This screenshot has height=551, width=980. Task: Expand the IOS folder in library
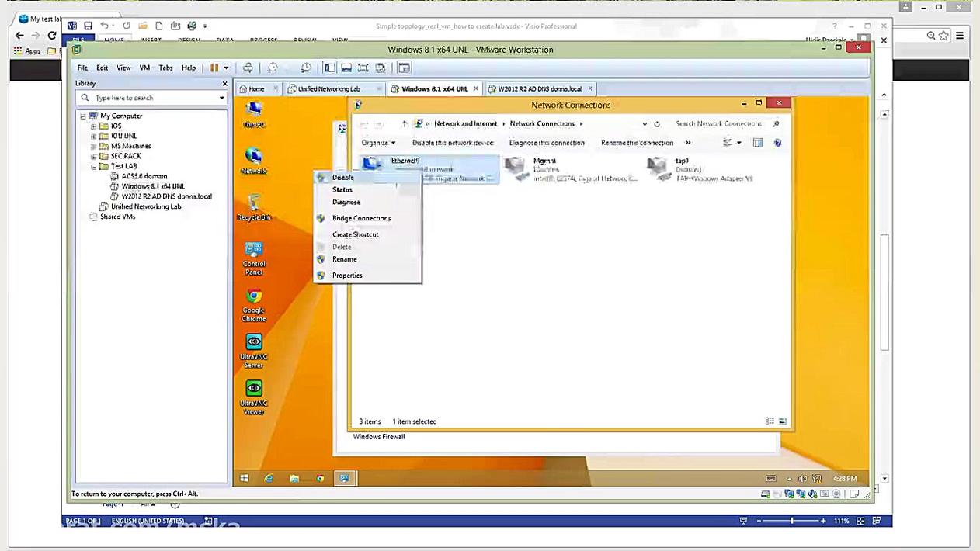point(93,126)
